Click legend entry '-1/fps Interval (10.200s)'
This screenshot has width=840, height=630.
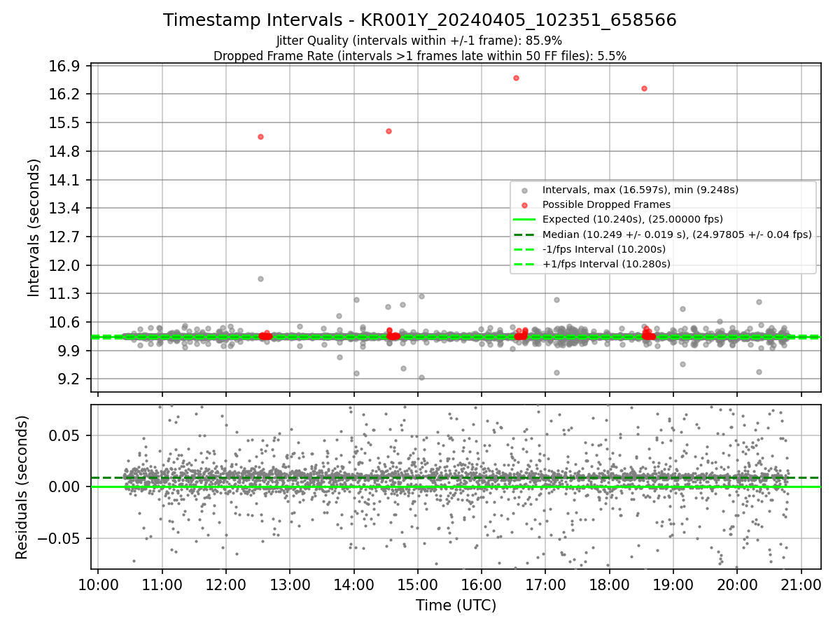(604, 249)
